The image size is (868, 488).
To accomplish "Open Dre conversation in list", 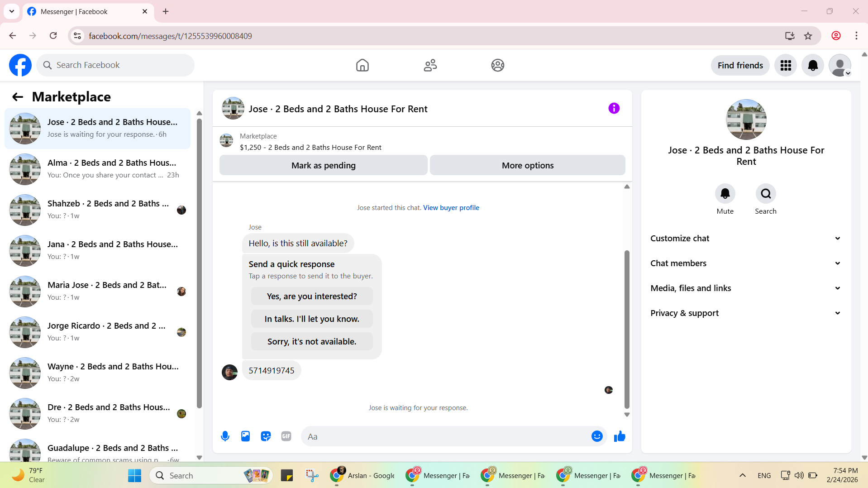I will tap(97, 414).
